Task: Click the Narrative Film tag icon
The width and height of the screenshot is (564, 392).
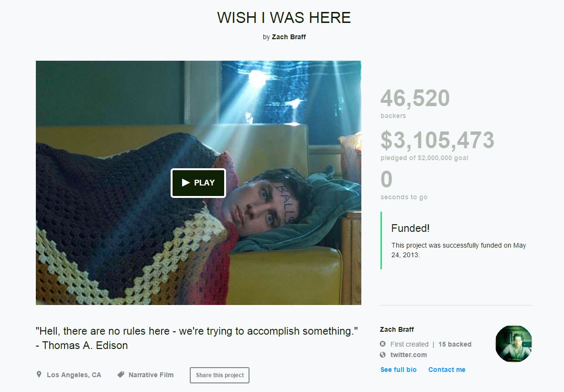Action: [x=121, y=375]
